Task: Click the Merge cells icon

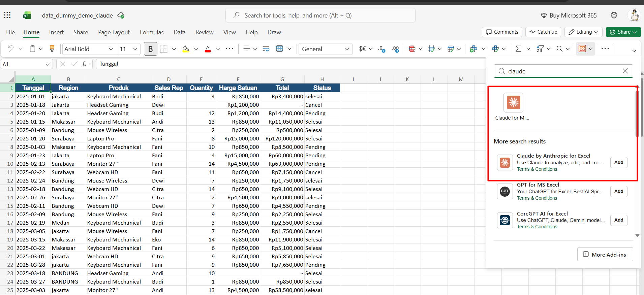Action: [x=279, y=49]
